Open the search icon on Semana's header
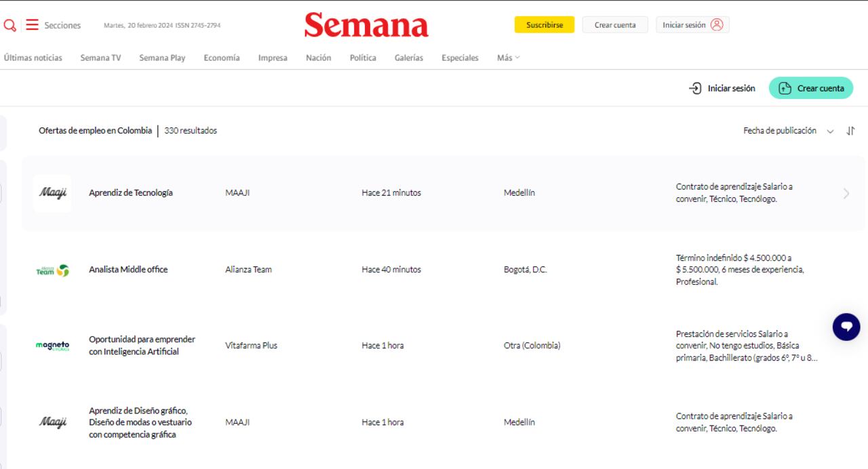 coord(9,25)
